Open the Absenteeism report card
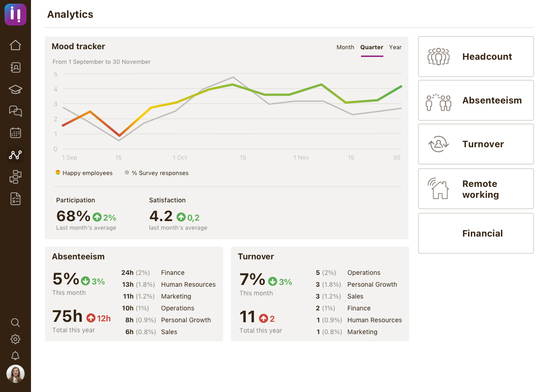The width and height of the screenshot is (547, 392). pos(476,100)
